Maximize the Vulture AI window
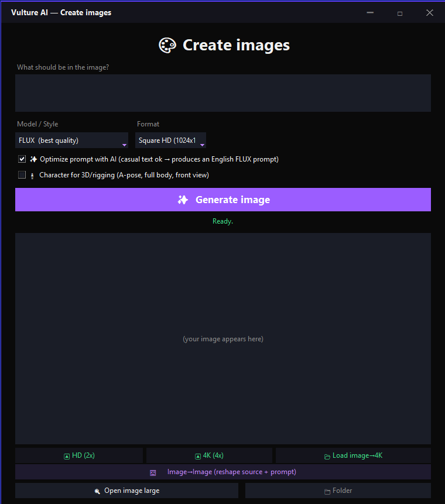445x504 pixels. point(400,13)
